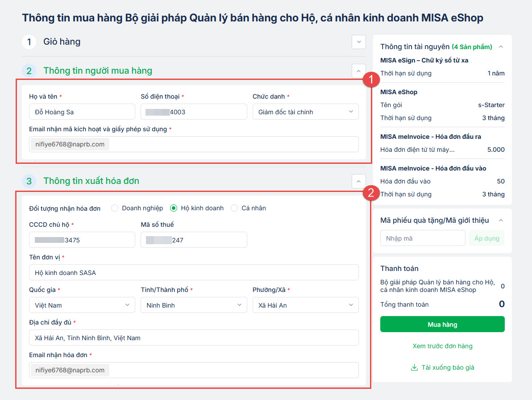Image resolution: width=532 pixels, height=400 pixels.
Task: Open the Tỉnh/Thành phố dropdown
Action: [194, 305]
